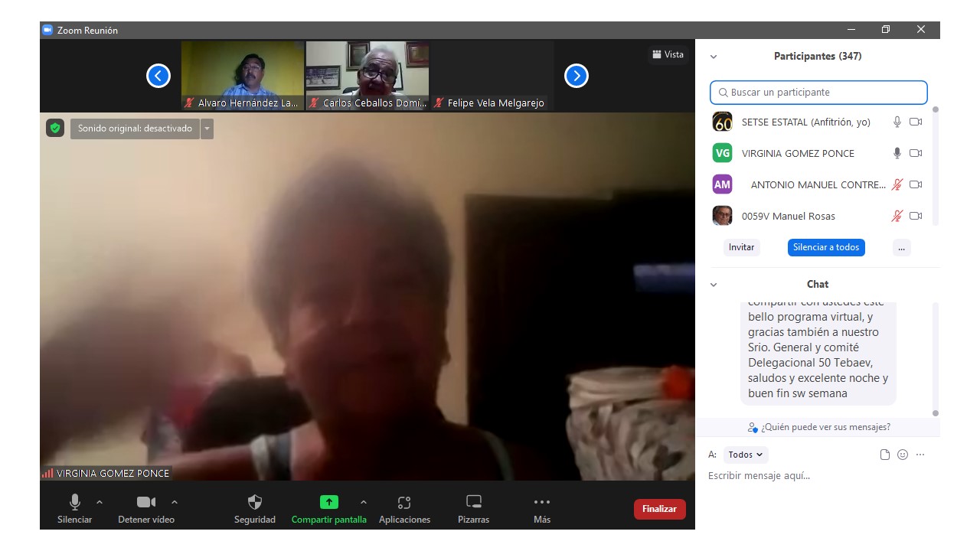
Task: Toggle SETSE ESTATAL microphone
Action: [x=897, y=122]
